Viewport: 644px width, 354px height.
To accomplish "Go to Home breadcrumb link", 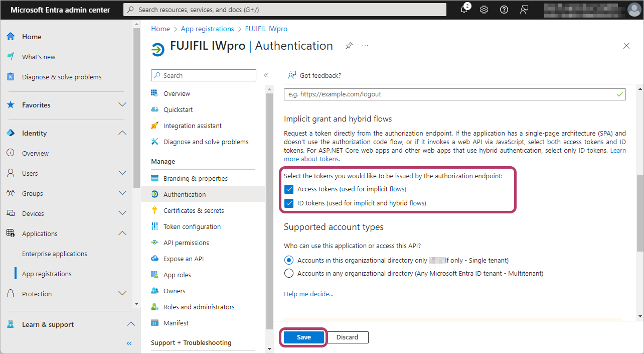I will 160,29.
